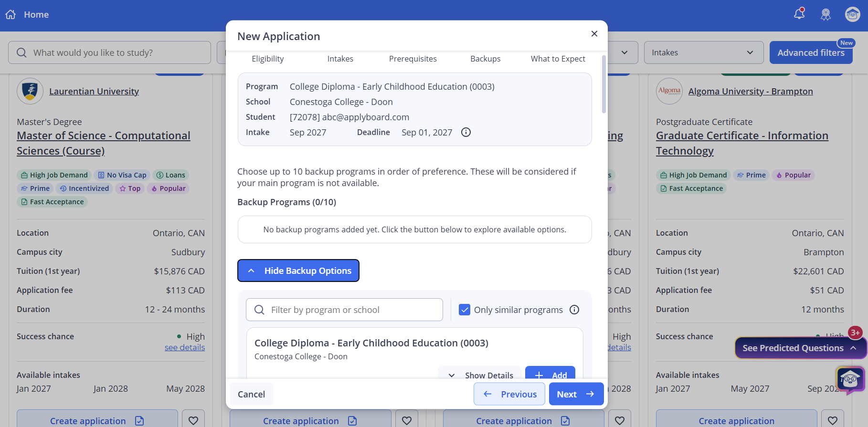868x427 pixels.
Task: Click the Top tag
Action: point(130,188)
